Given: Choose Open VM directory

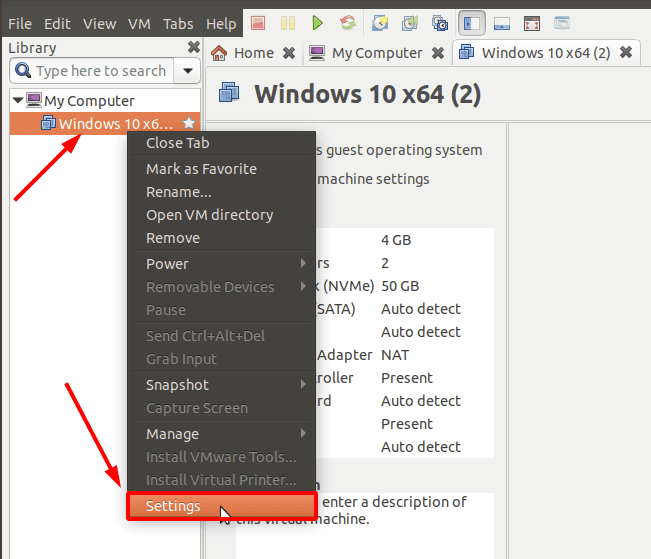Looking at the screenshot, I should (x=222, y=215).
